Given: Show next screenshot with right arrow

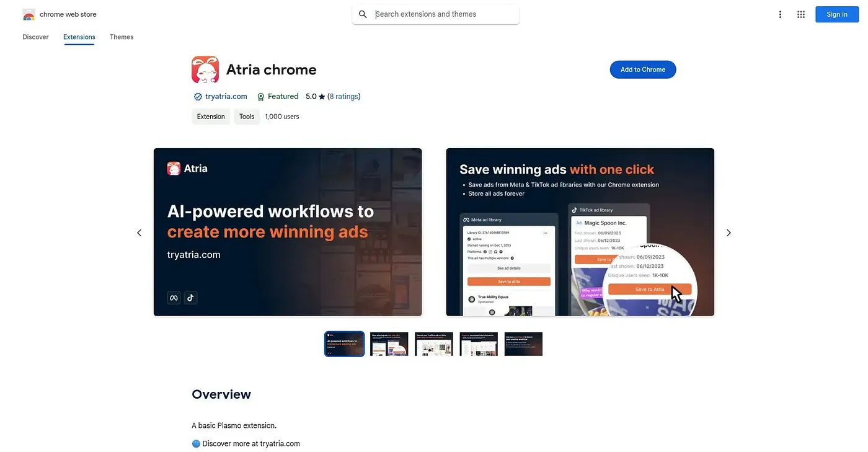Looking at the screenshot, I should (x=728, y=233).
